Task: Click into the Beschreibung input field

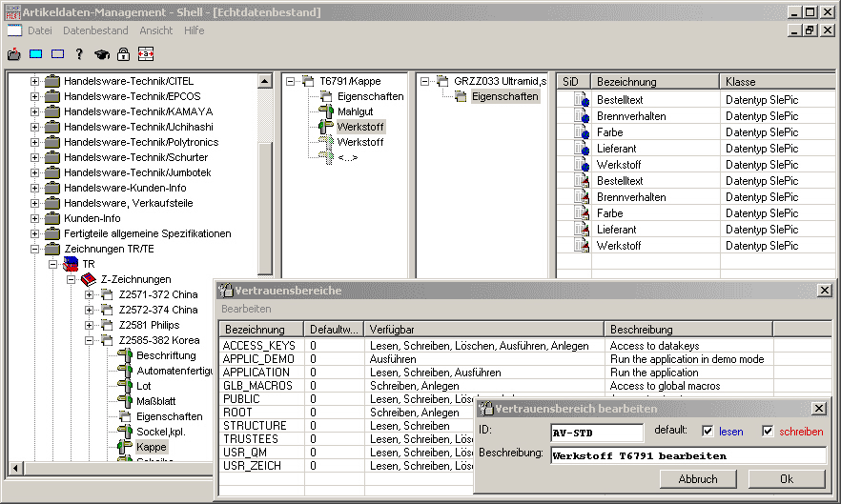Action: click(688, 455)
